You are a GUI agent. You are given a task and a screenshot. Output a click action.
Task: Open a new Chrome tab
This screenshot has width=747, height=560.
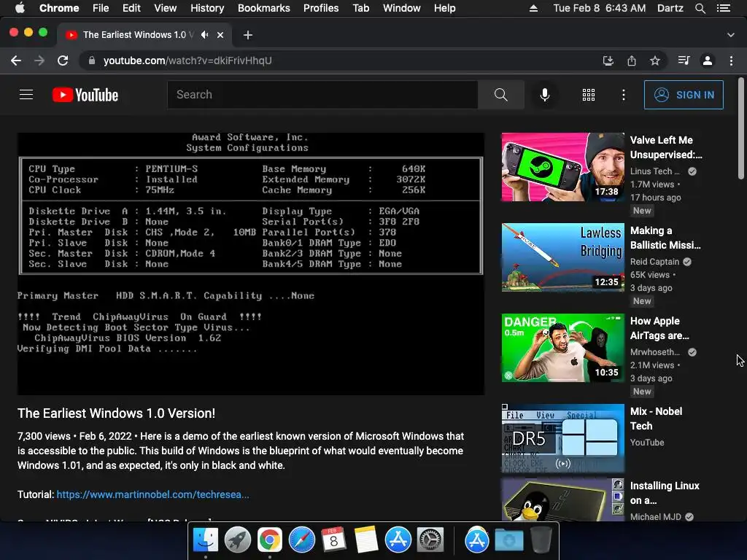(x=248, y=35)
